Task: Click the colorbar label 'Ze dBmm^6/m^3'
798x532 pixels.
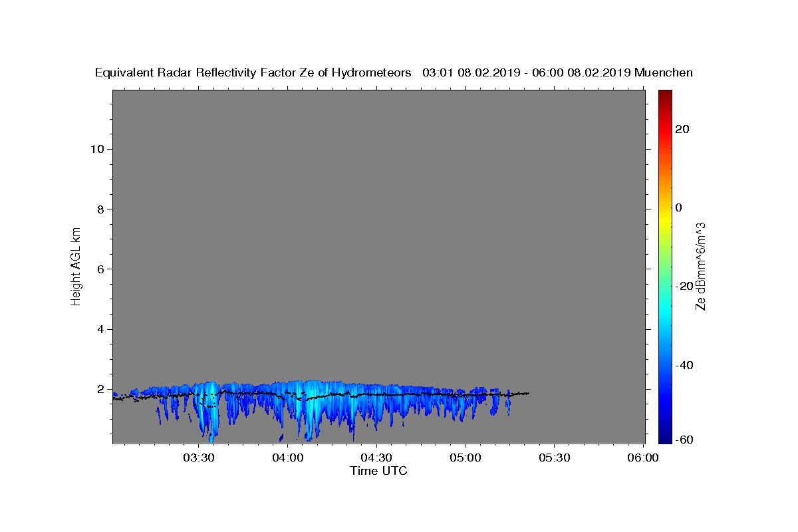Action: point(700,266)
